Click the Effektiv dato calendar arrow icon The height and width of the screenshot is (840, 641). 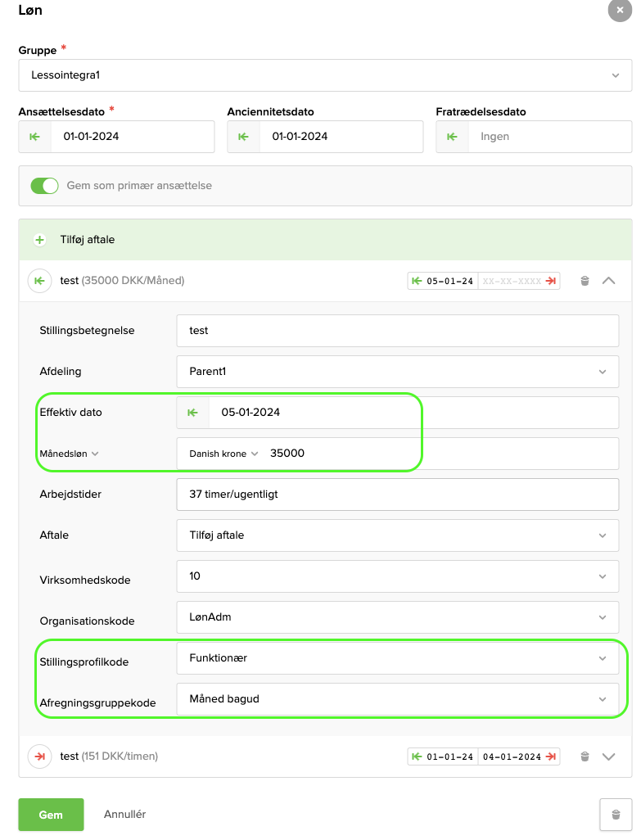pos(193,413)
